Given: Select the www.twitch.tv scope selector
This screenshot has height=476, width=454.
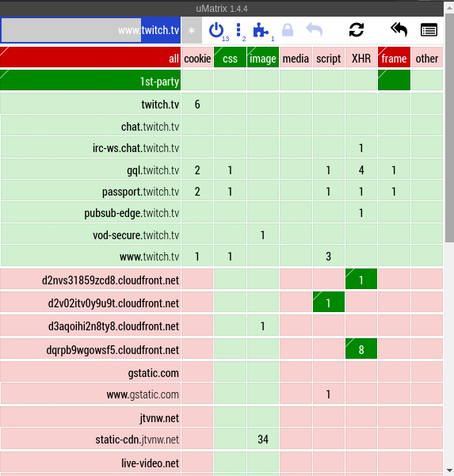Looking at the screenshot, I should tap(91, 30).
